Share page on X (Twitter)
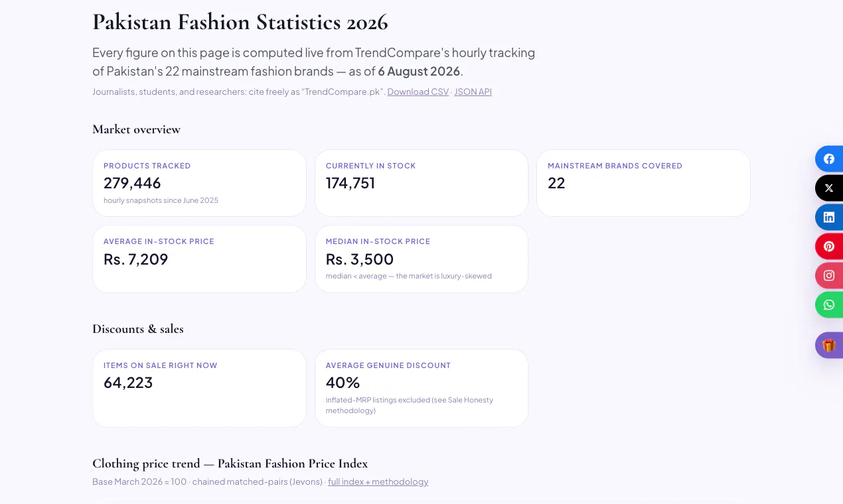 coord(829,188)
